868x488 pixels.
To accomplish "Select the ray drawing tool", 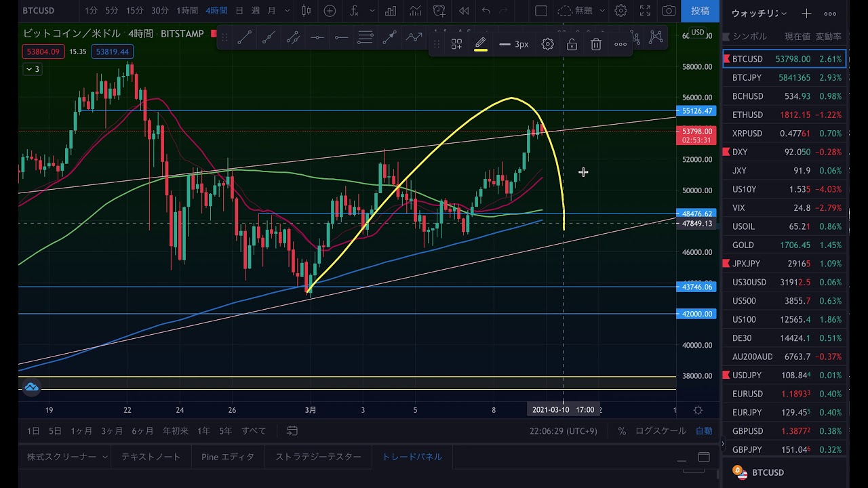I will coord(269,38).
